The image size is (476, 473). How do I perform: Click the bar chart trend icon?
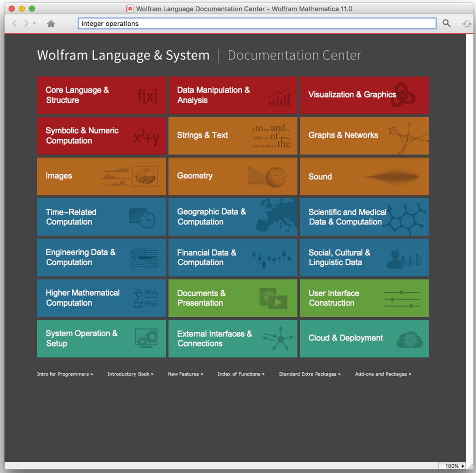click(279, 97)
